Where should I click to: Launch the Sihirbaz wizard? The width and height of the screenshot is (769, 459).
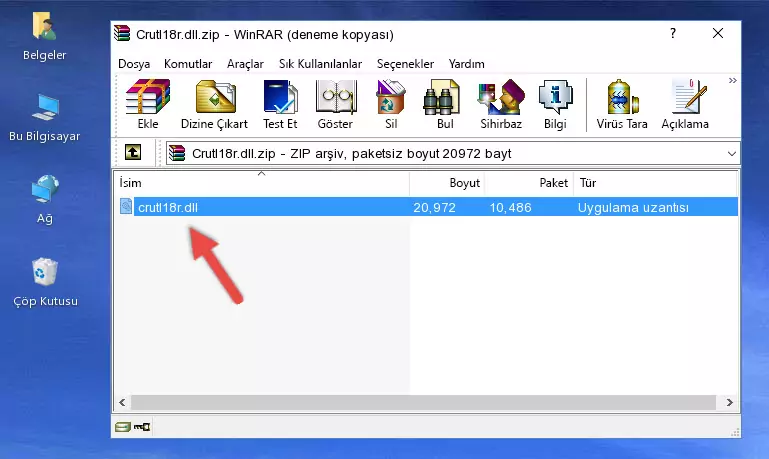click(x=501, y=103)
